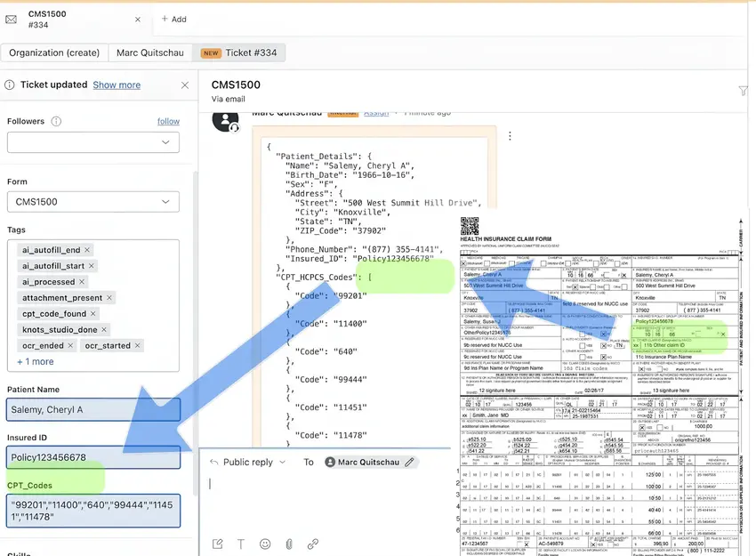The height and width of the screenshot is (556, 756).
Task: Open the Organization (create) tab
Action: pos(54,52)
